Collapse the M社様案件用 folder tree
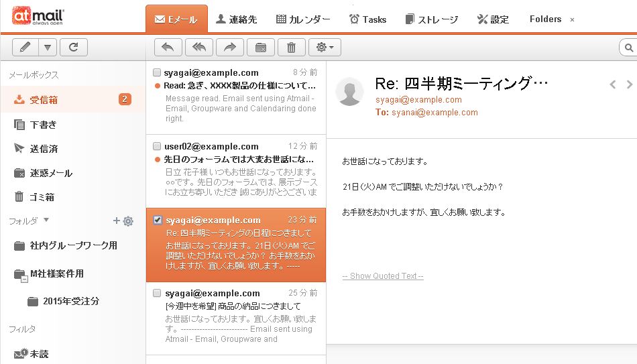Image resolution: width=637 pixels, height=364 pixels. [23, 278]
